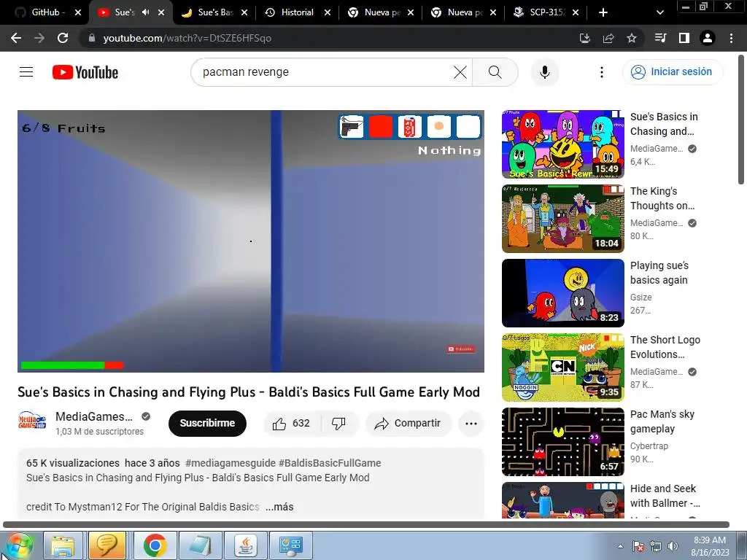
Task: Open Windows Explorer from the taskbar
Action: click(63, 545)
